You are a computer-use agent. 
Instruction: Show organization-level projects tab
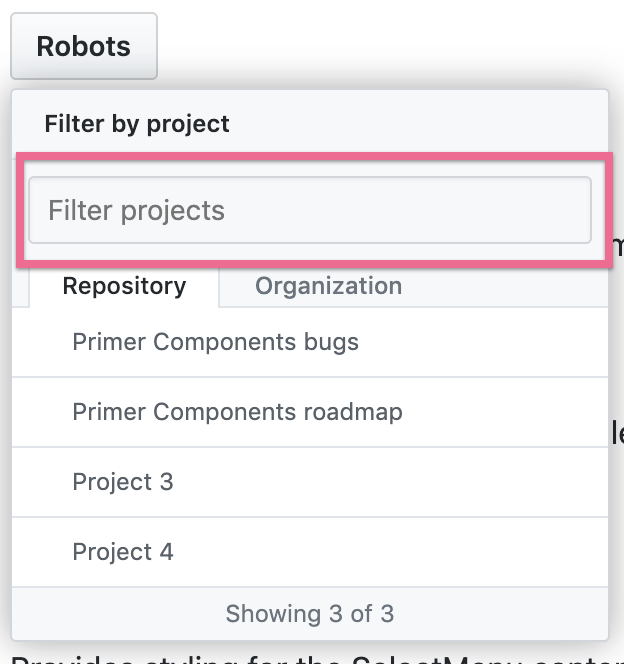click(328, 286)
